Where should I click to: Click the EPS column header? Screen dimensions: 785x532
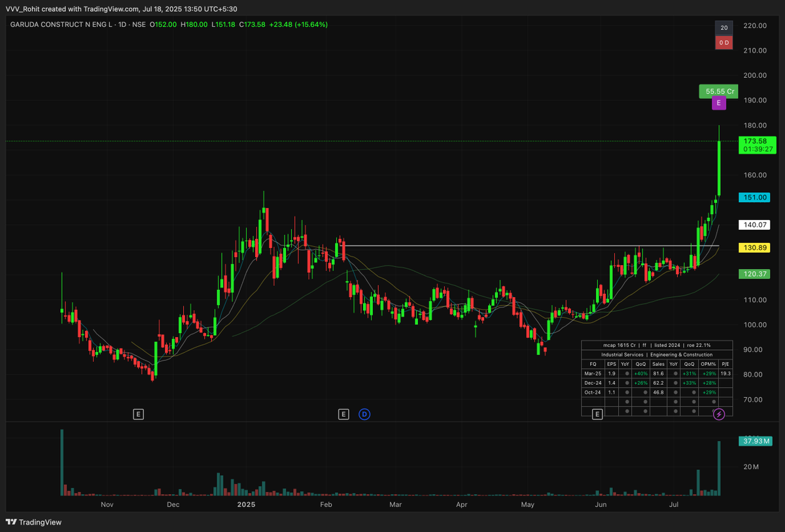611,364
